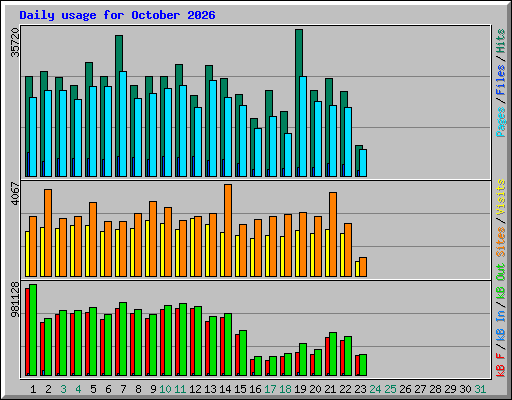Click the 'Visits' legend label

tap(500, 197)
